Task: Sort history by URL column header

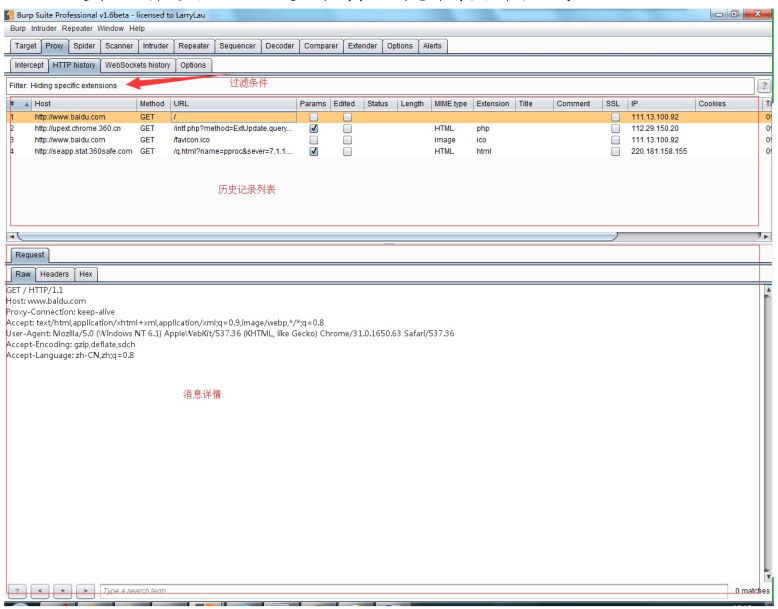Action: pyautogui.click(x=233, y=104)
